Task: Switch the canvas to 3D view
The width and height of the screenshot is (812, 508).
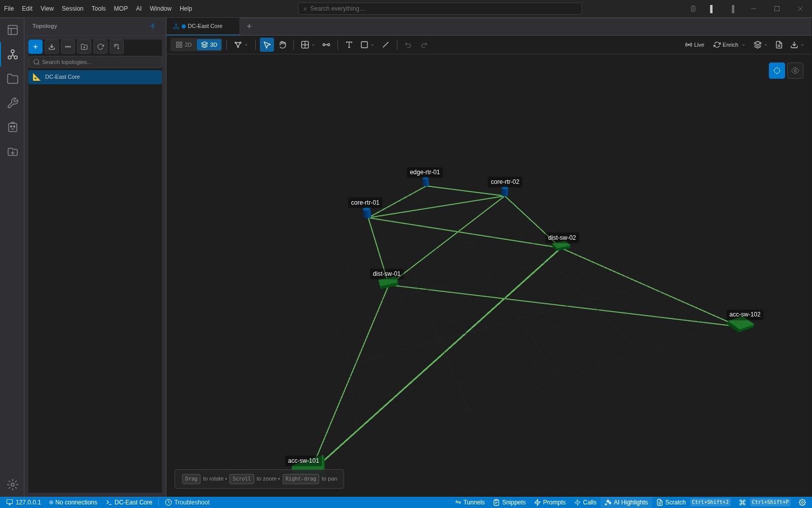Action: tap(209, 45)
